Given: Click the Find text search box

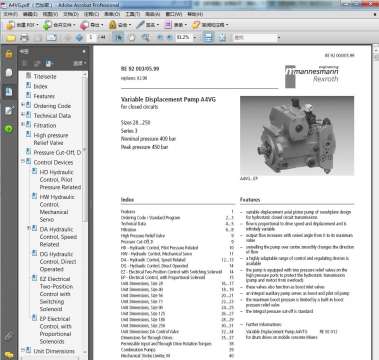Looking at the screenshot, I should 255,37.
